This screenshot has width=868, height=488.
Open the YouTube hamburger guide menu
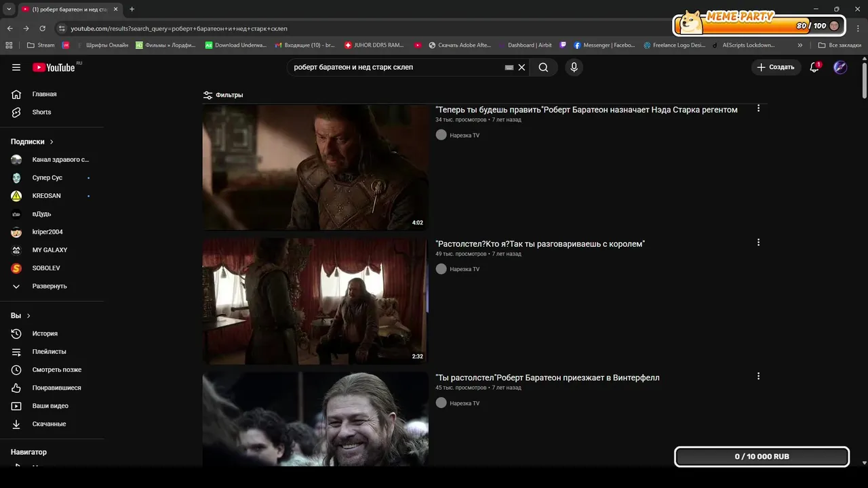pos(16,67)
